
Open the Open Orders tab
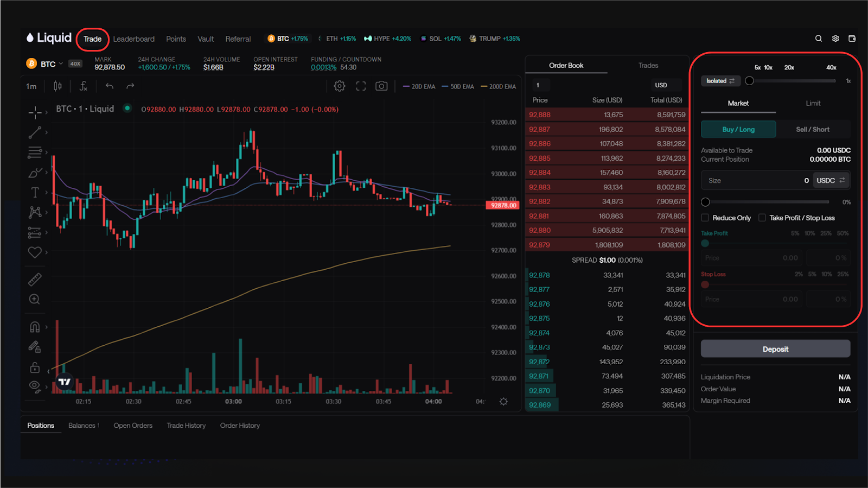133,426
